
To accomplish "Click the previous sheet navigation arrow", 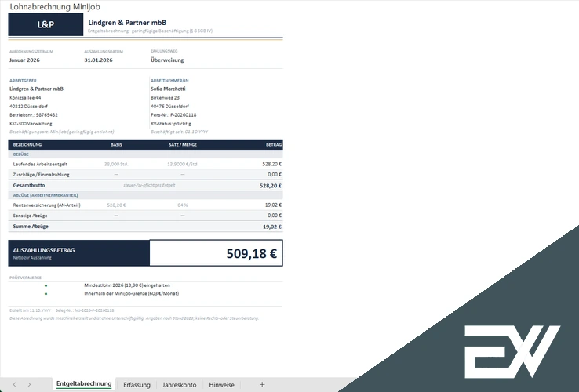I will (14, 385).
